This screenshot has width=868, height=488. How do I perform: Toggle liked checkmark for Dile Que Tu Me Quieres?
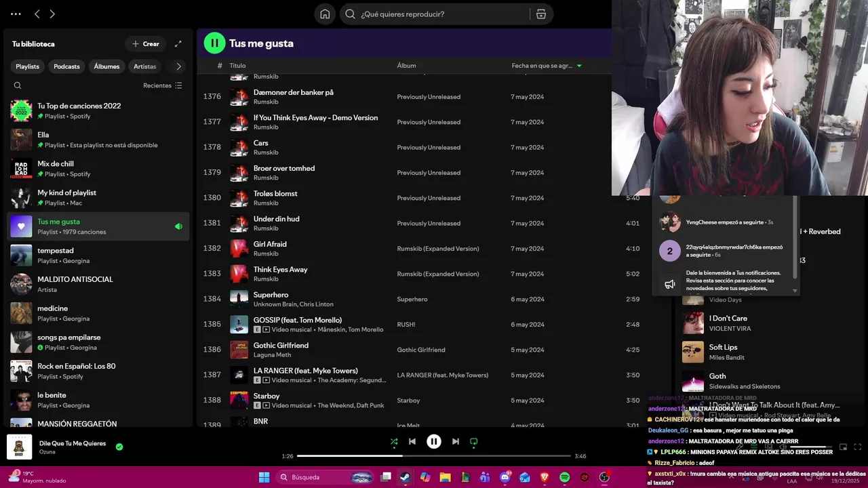(x=119, y=447)
